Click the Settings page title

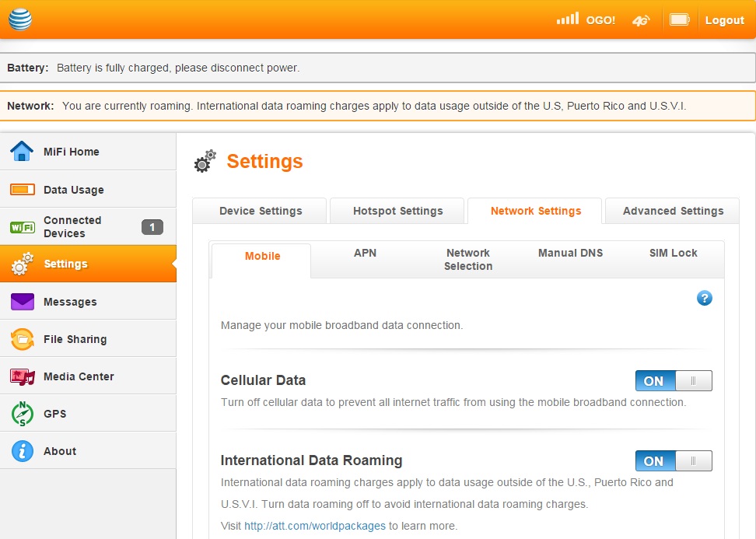[264, 161]
